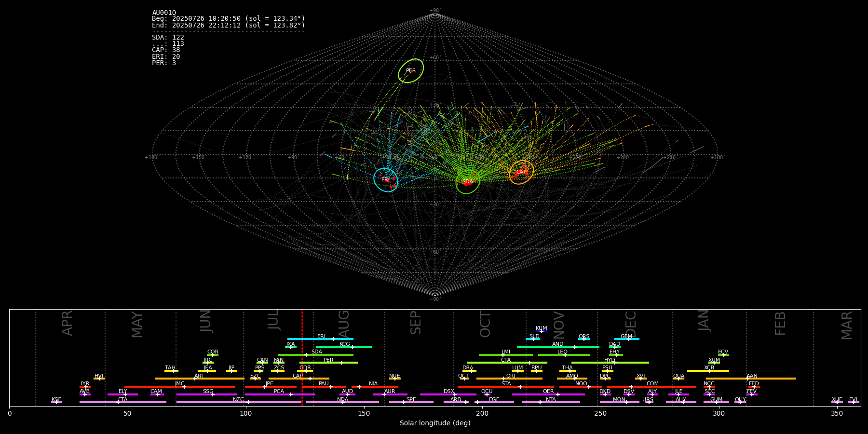Click the XHE shower marker in timeline
Image resolution: width=868 pixels, height=434 pixels.
tap(837, 402)
